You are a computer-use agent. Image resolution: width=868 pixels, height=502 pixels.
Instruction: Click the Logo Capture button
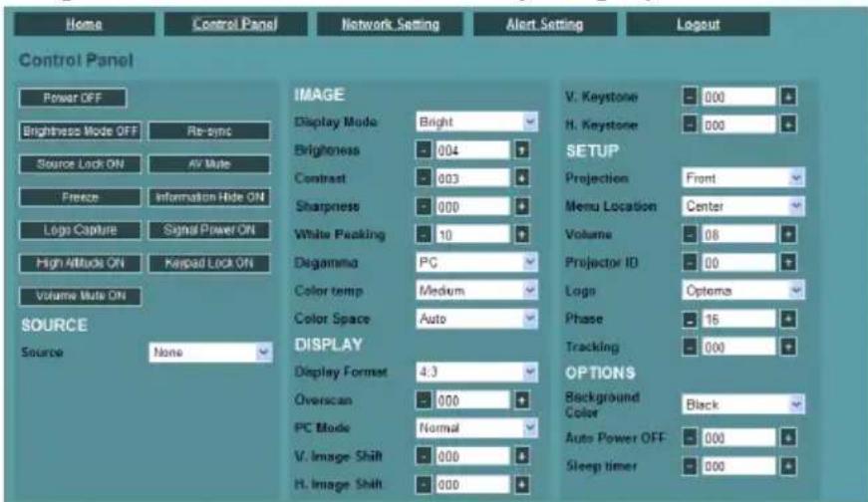pyautogui.click(x=81, y=230)
